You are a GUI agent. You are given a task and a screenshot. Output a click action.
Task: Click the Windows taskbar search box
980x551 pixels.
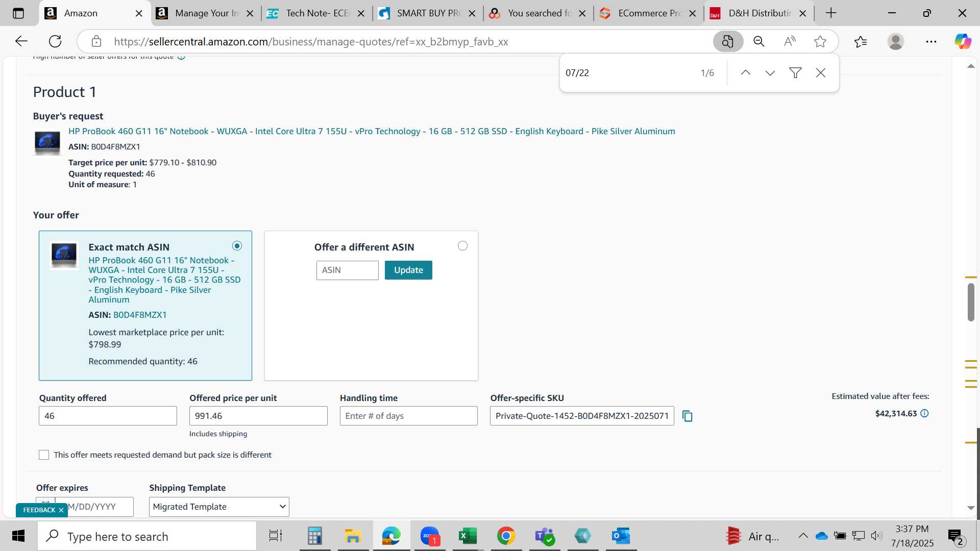point(147,536)
